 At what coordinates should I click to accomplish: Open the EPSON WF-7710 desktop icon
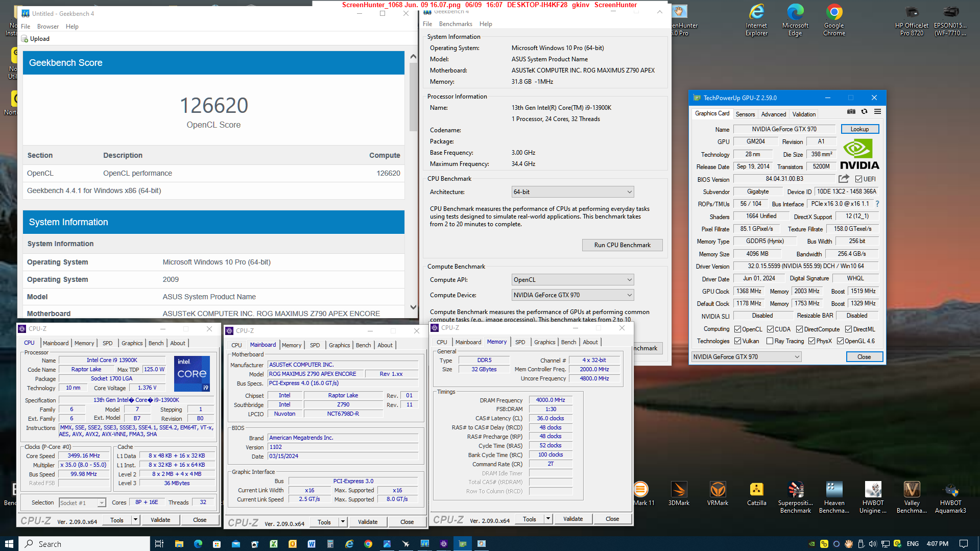pyautogui.click(x=950, y=20)
